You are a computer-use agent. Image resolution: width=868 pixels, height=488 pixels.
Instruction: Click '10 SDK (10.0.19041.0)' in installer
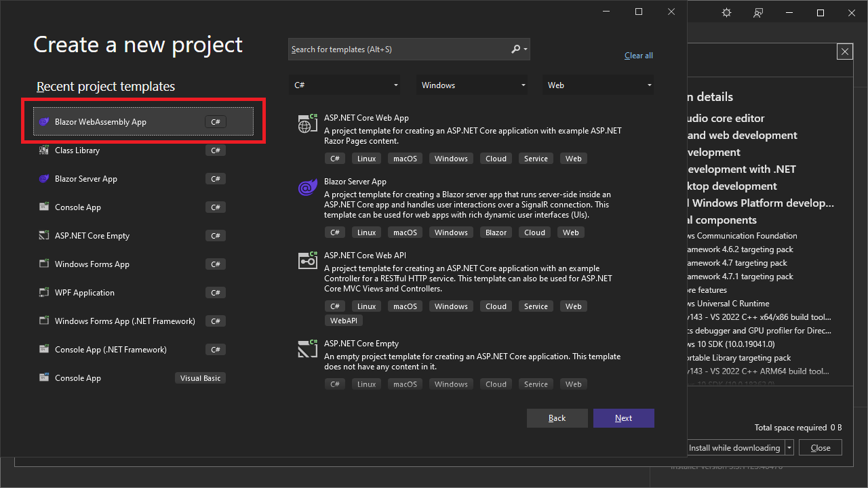tap(736, 344)
